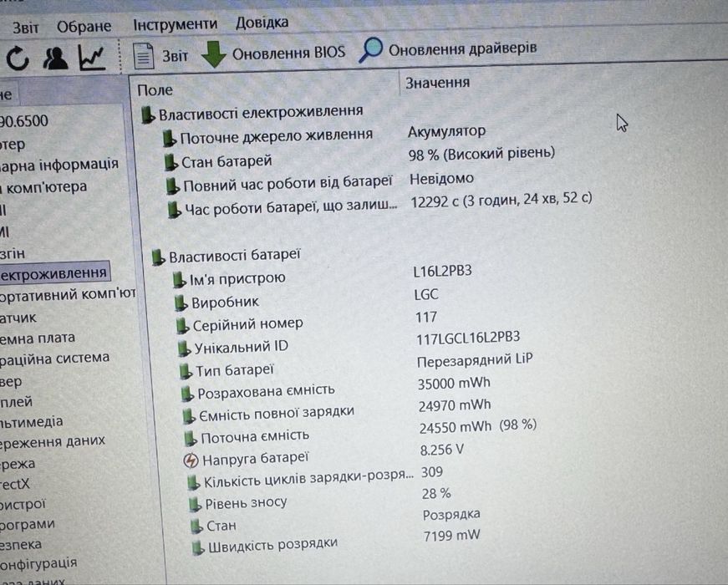728x585 pixels.
Task: Click the cycle count value 309
Action: [x=432, y=472]
